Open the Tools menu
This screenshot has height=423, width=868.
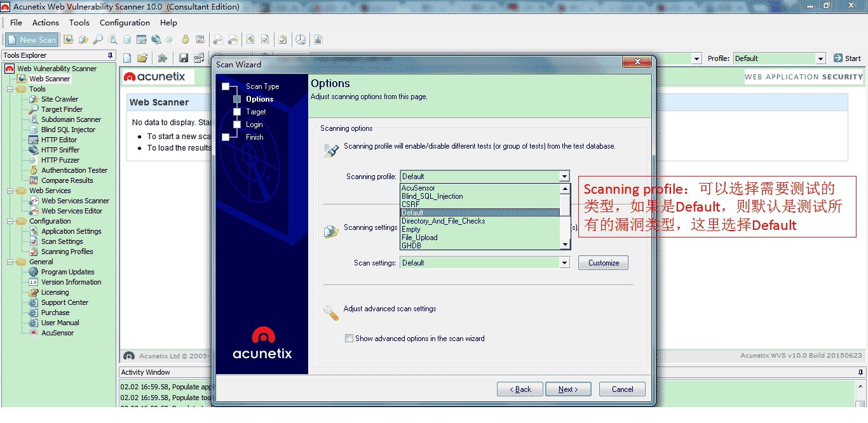coord(79,22)
